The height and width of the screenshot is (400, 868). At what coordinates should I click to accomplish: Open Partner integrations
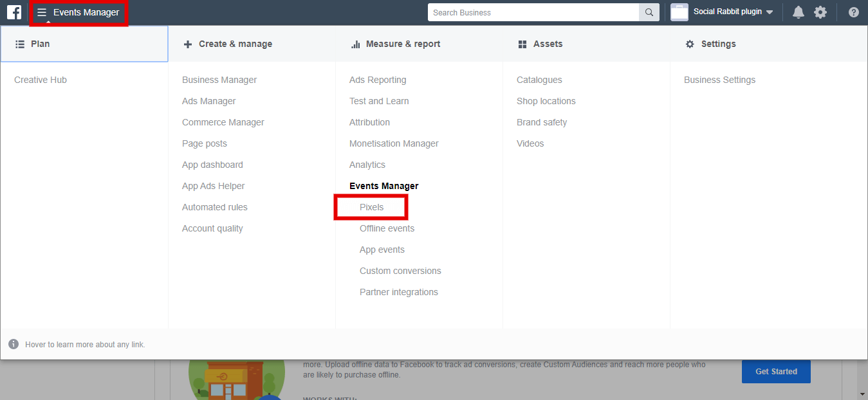coord(399,292)
